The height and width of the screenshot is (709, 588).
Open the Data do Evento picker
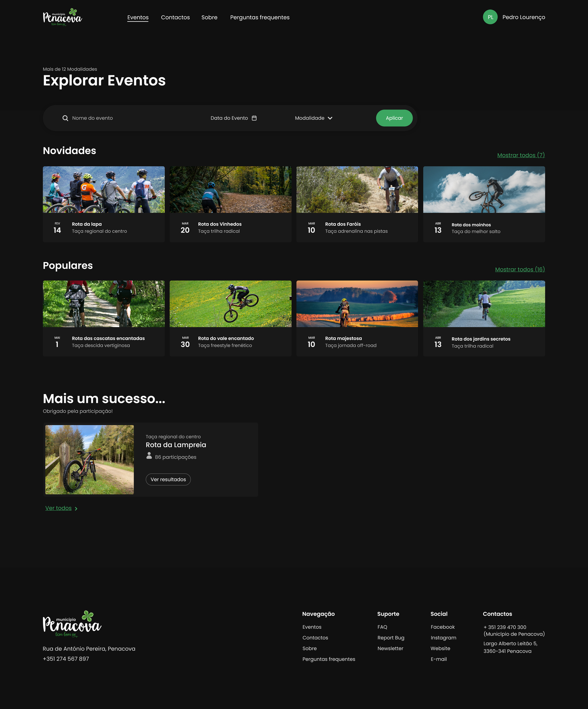click(x=229, y=118)
